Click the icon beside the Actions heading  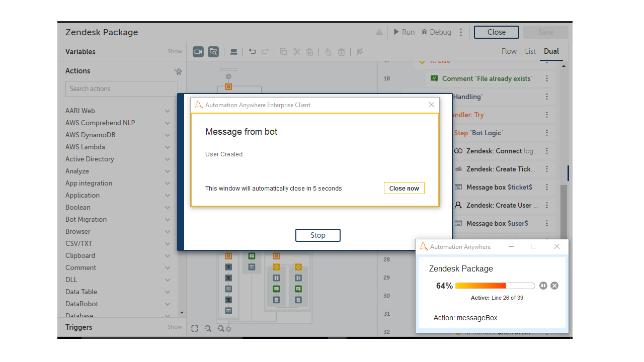(x=178, y=71)
